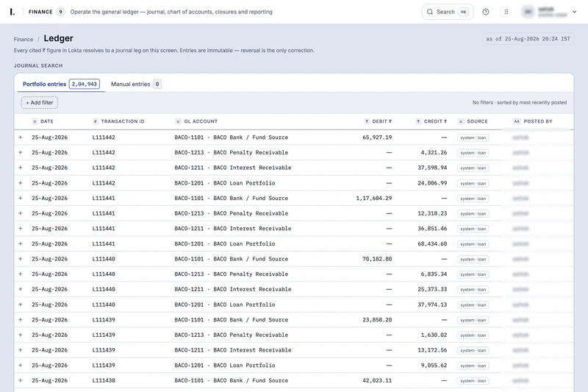This screenshot has height=392, width=588.
Task: Expand row L111438 BACO Bank / Fund Source
Action: (x=21, y=380)
